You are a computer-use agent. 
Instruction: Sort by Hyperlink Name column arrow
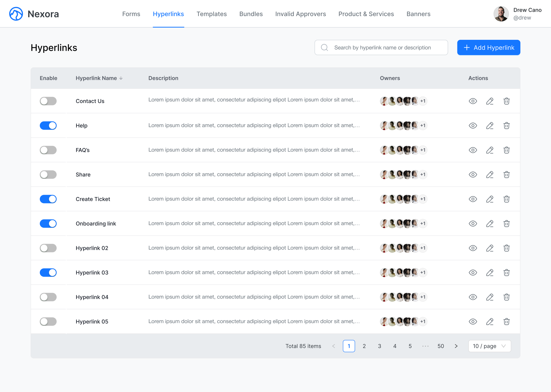click(121, 78)
